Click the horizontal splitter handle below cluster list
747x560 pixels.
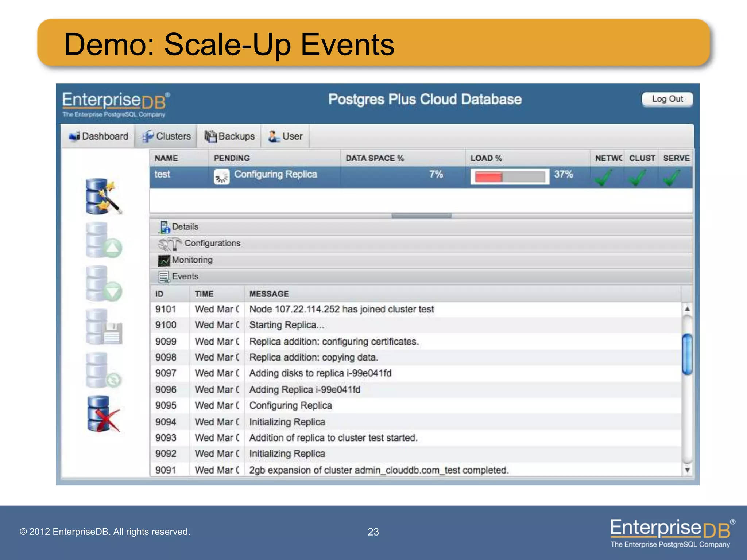tap(421, 215)
